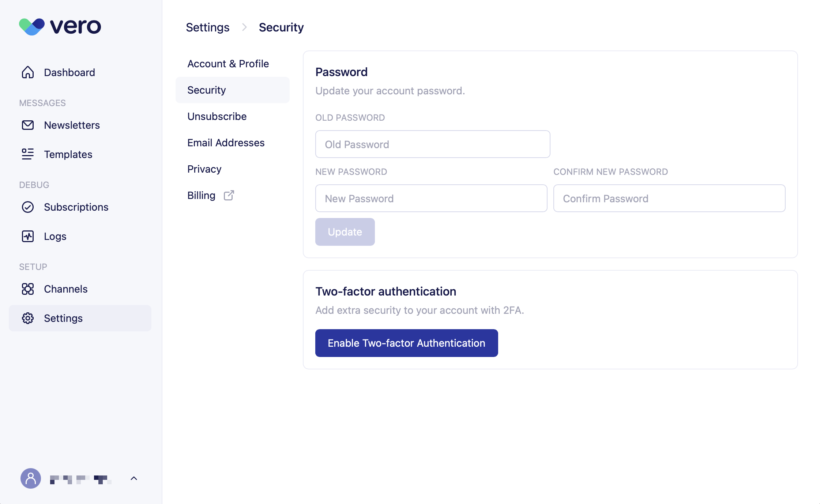This screenshot has height=504, width=820.
Task: Click the user avatar at the bottom
Action: [31, 478]
